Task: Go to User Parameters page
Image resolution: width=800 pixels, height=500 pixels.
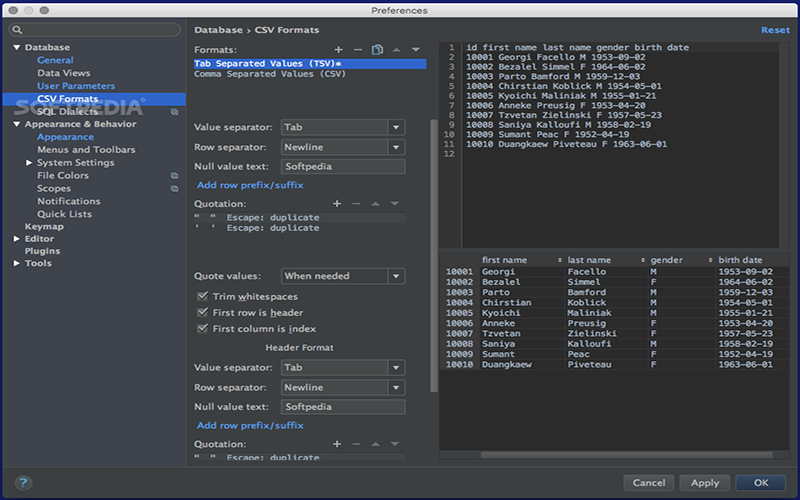Action: [x=76, y=86]
